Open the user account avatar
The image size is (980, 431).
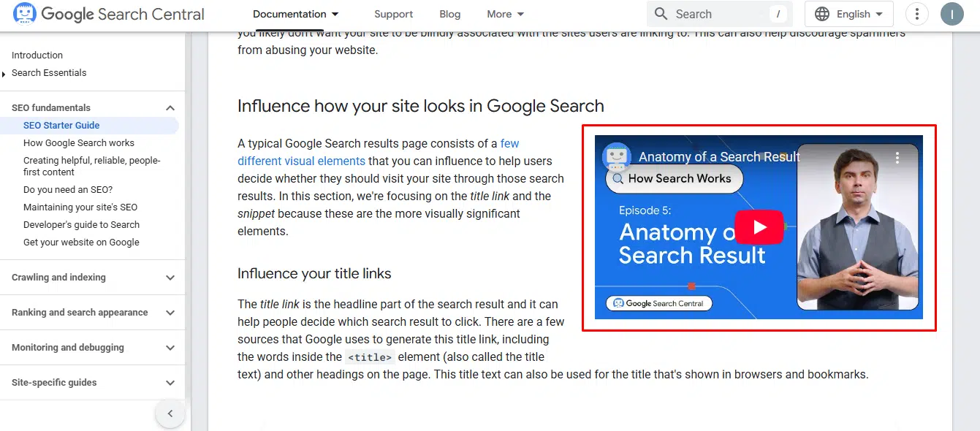[x=951, y=14]
